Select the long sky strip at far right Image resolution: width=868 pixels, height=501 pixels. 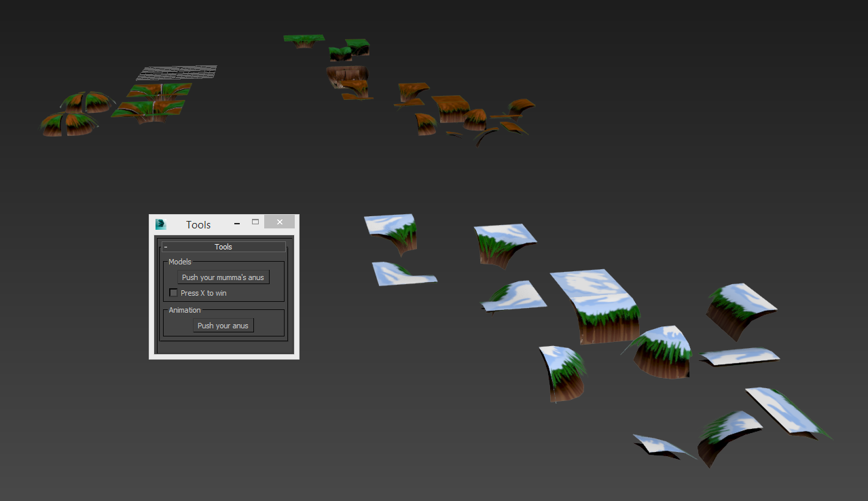pos(788,411)
